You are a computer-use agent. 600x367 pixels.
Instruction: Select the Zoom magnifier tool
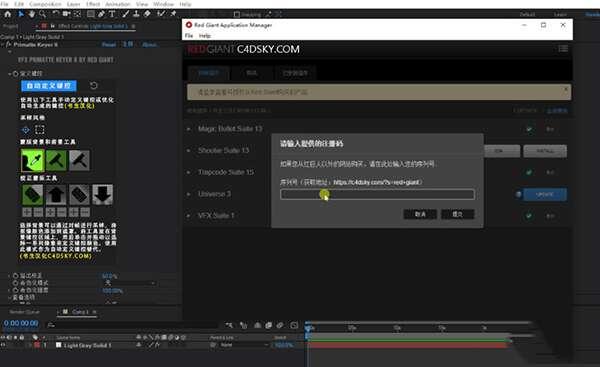(x=42, y=14)
